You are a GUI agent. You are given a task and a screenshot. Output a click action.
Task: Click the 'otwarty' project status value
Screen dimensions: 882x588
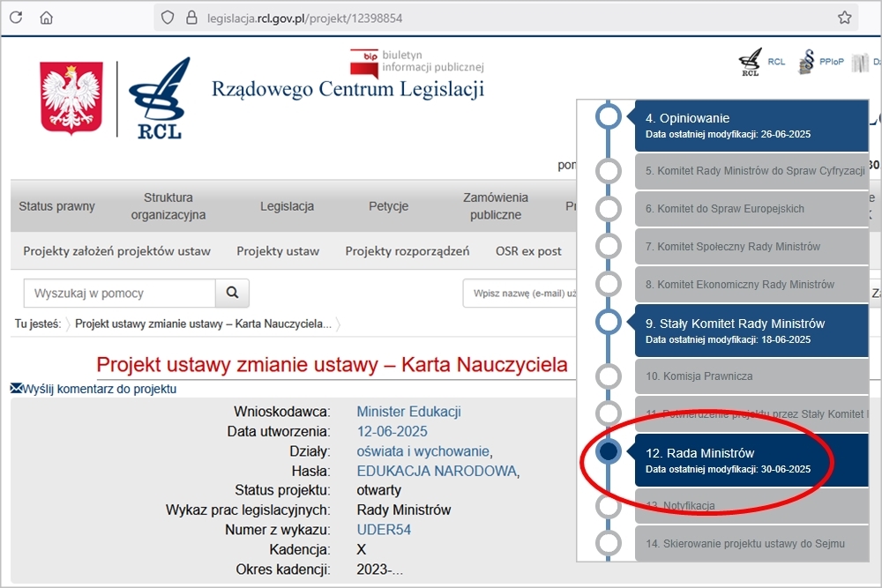click(379, 490)
